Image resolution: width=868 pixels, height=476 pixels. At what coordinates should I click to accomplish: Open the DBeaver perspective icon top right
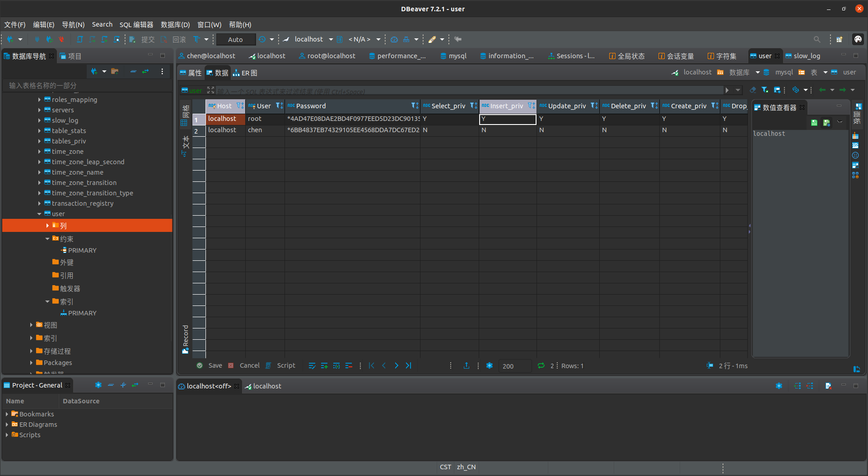(x=858, y=39)
